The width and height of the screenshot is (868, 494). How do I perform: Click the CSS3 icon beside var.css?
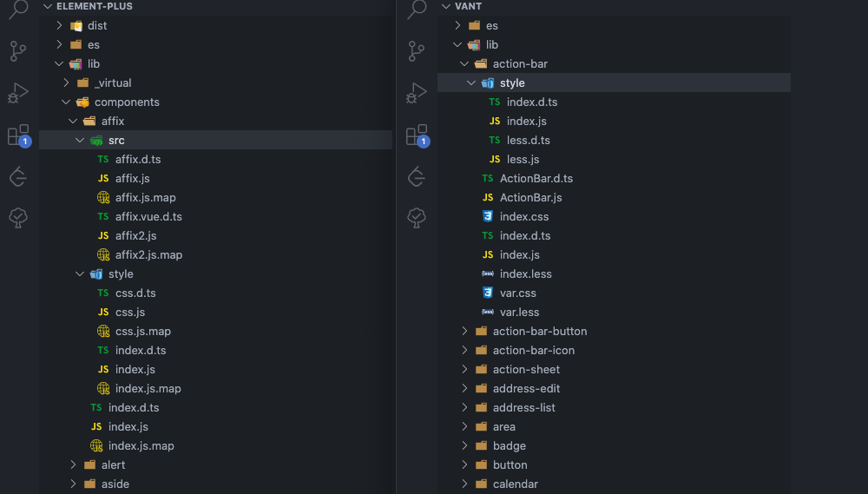tap(488, 293)
